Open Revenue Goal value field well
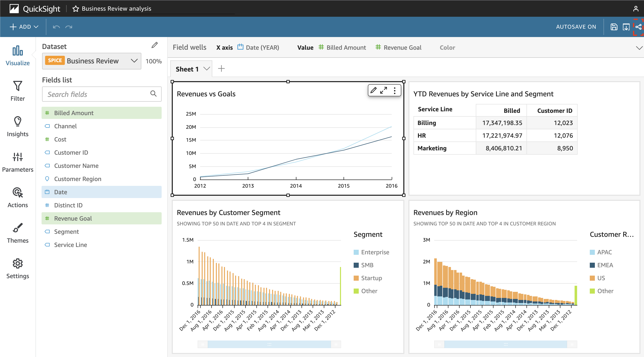644x357 pixels. (399, 47)
